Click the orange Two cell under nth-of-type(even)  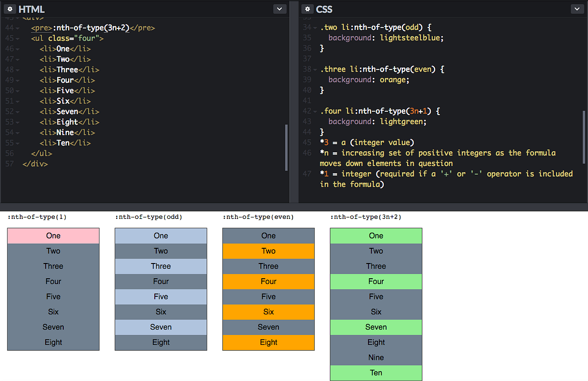(268, 251)
